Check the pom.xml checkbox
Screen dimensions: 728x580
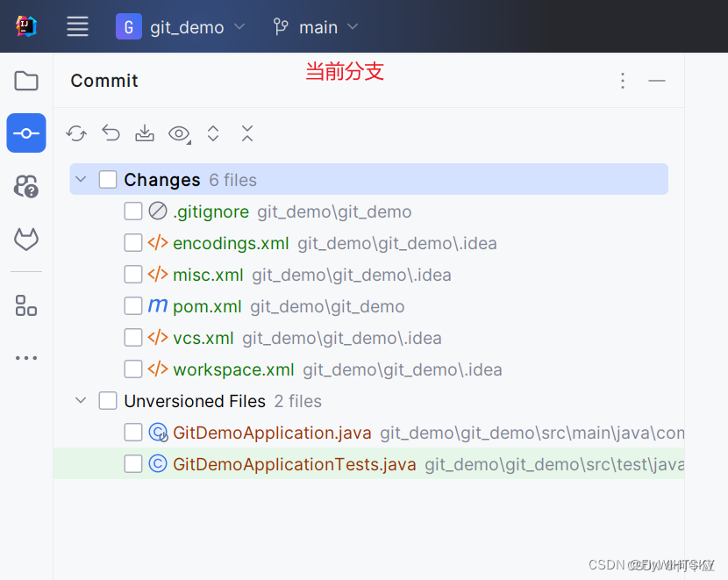(133, 306)
